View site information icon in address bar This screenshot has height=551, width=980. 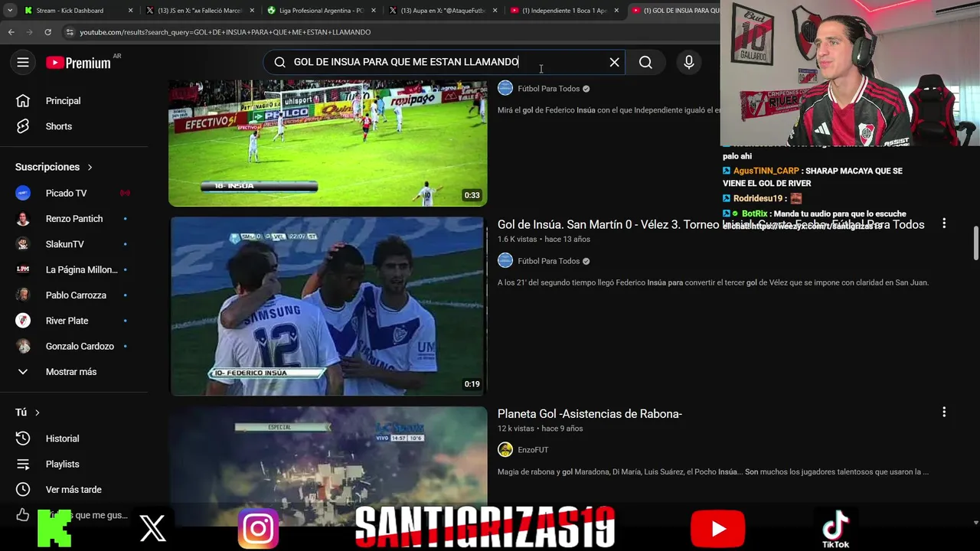pos(70,32)
